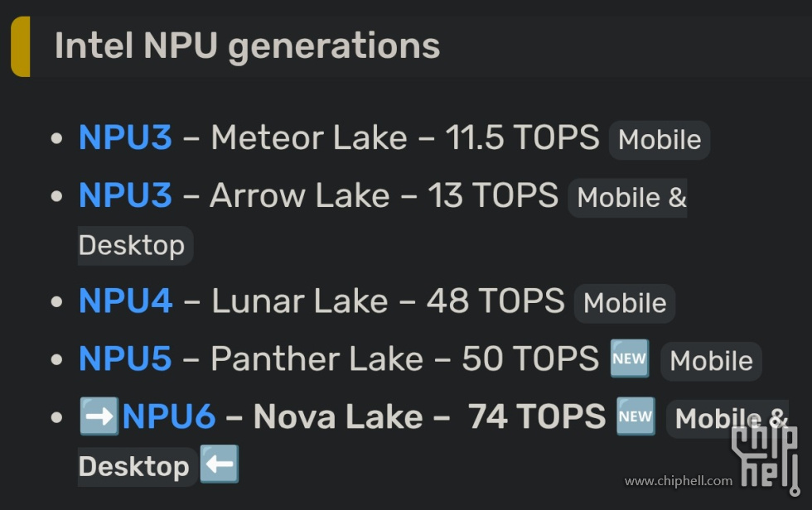The height and width of the screenshot is (510, 812).
Task: Open the NPU5 link
Action: click(x=125, y=358)
